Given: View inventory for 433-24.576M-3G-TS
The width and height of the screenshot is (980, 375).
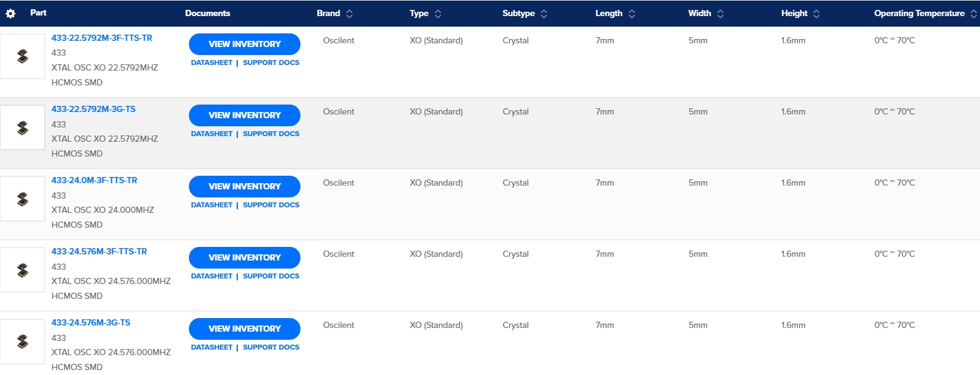Looking at the screenshot, I should tap(245, 329).
